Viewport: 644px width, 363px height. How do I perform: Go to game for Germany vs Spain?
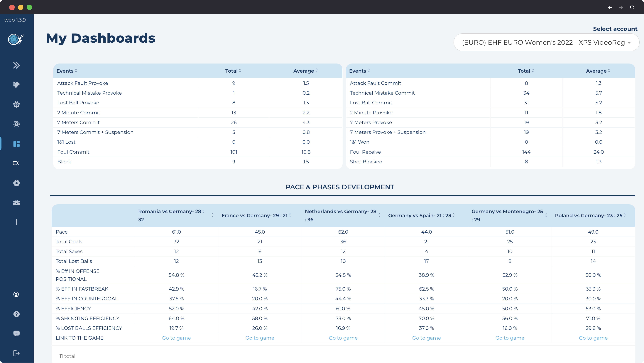click(x=426, y=338)
